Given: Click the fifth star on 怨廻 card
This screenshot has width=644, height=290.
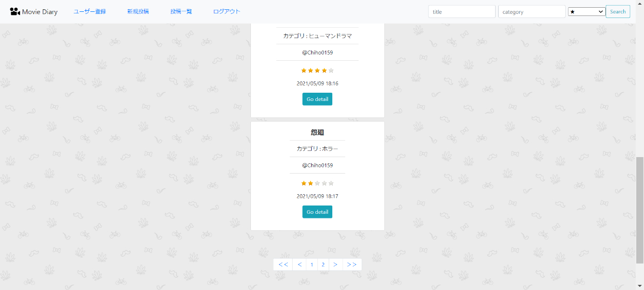Looking at the screenshot, I should (331, 183).
